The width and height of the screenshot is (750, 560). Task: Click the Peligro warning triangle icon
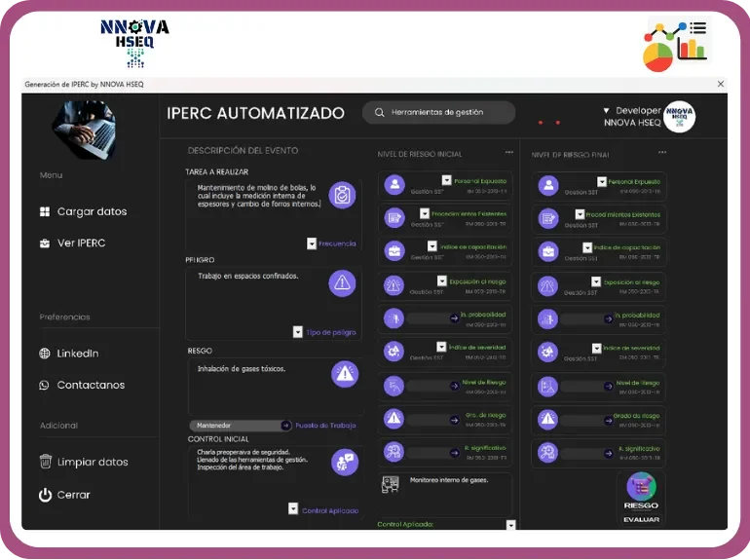tap(342, 282)
